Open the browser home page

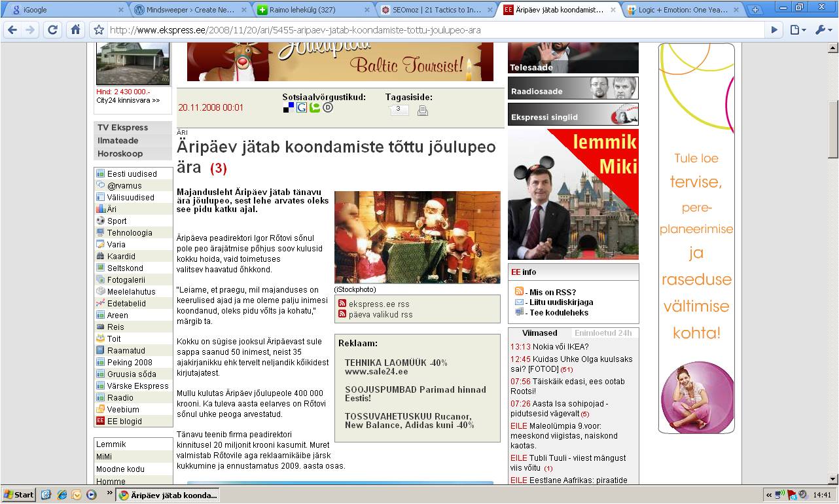[x=76, y=29]
